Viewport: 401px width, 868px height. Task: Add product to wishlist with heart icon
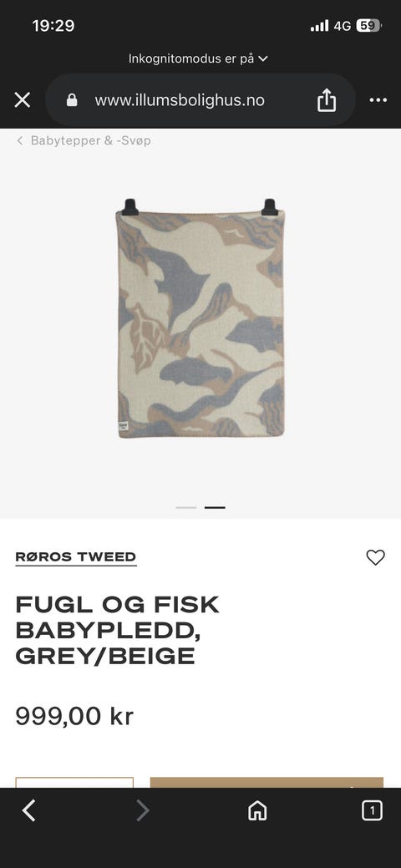[x=376, y=557]
